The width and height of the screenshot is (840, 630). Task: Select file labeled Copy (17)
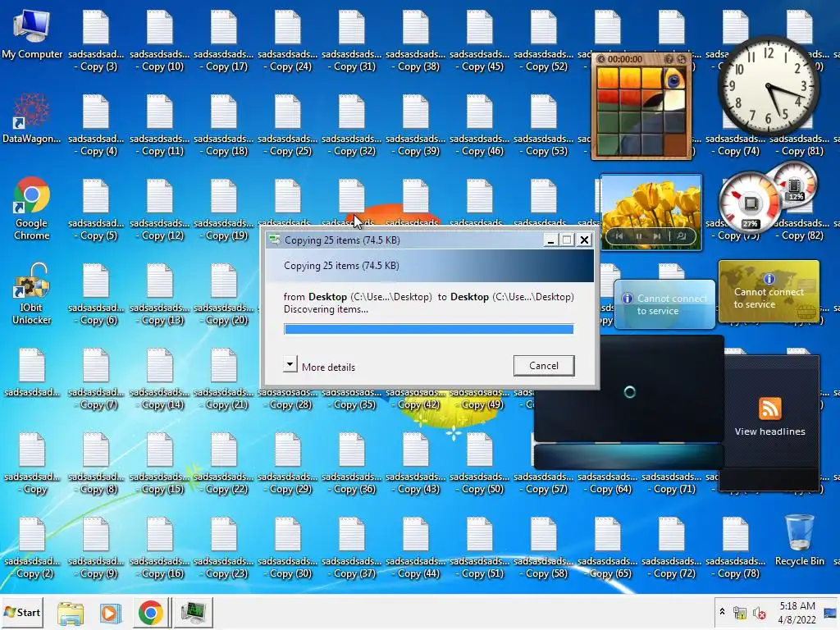[x=223, y=42]
